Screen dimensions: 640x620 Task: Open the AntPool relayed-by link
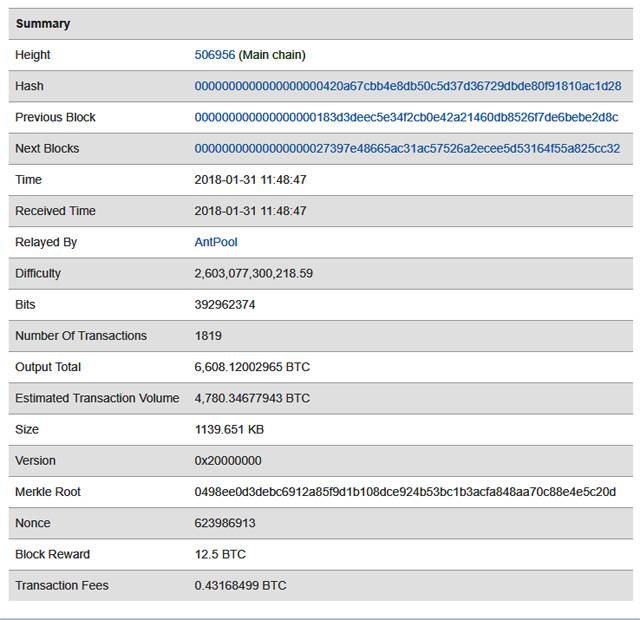click(216, 242)
